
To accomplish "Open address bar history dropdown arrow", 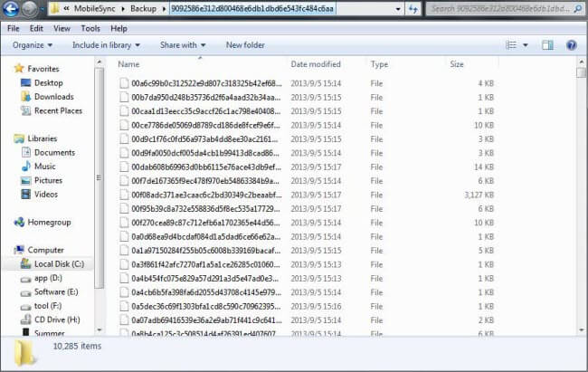I will (x=398, y=9).
